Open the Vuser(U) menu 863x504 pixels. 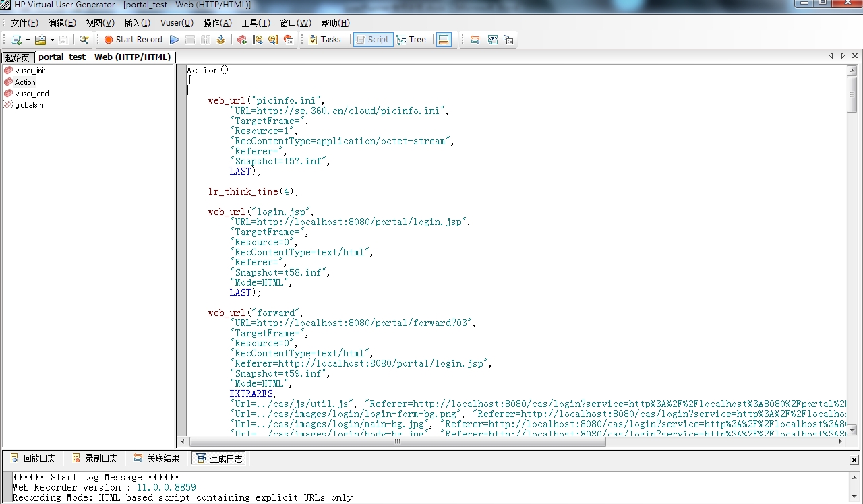point(177,23)
